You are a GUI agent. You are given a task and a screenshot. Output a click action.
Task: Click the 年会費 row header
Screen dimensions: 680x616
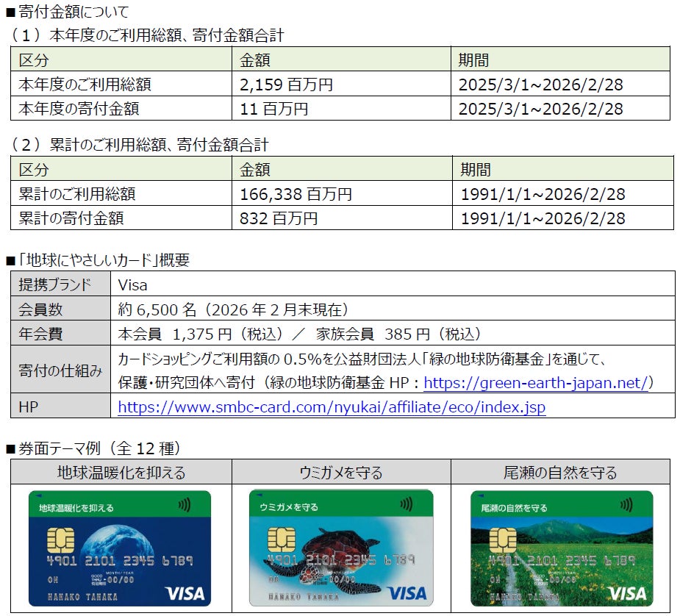pyautogui.click(x=60, y=333)
